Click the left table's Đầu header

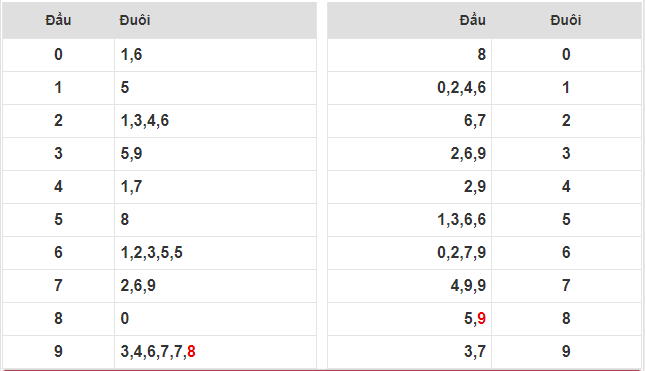point(58,20)
